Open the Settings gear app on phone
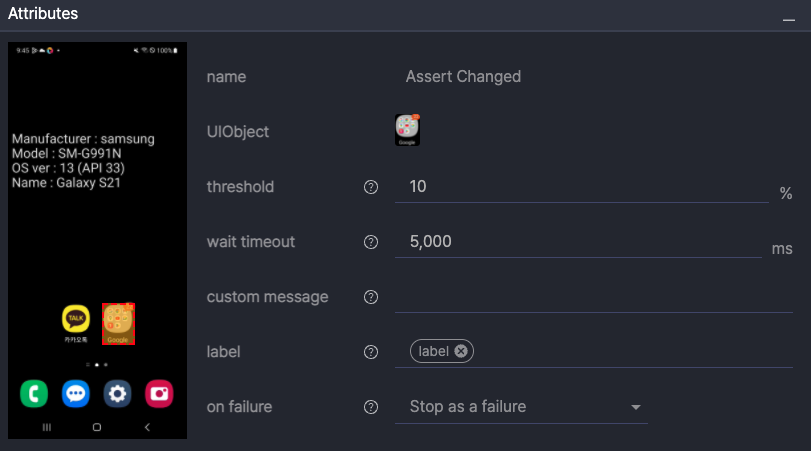 point(118,393)
